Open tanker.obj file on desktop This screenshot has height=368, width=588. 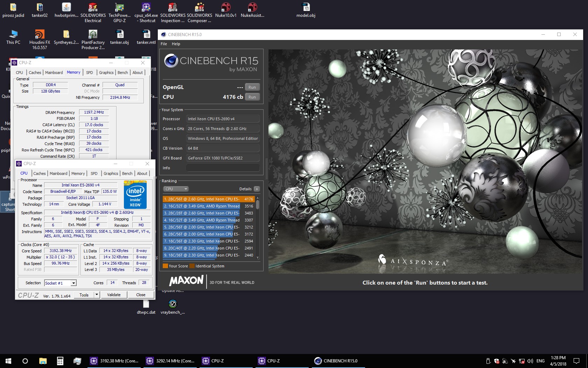[x=119, y=37]
